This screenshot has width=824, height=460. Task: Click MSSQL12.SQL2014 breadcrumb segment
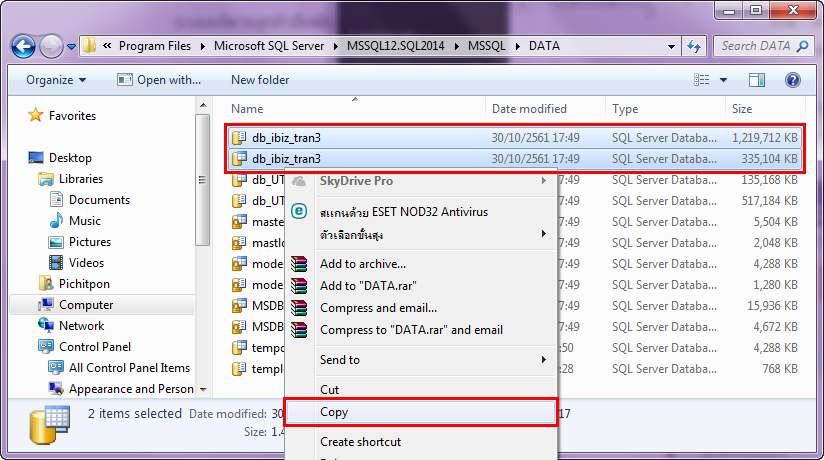click(x=396, y=46)
